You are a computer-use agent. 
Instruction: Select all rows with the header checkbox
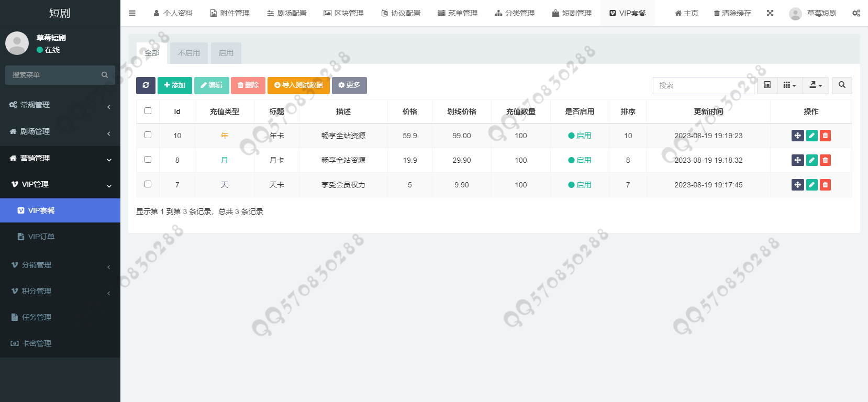[x=148, y=111]
